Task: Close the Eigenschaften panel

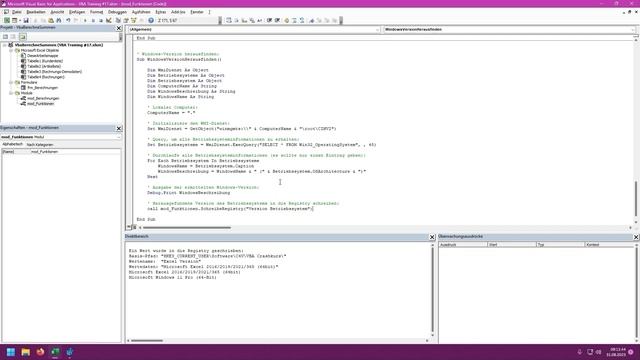Action: 119,128
